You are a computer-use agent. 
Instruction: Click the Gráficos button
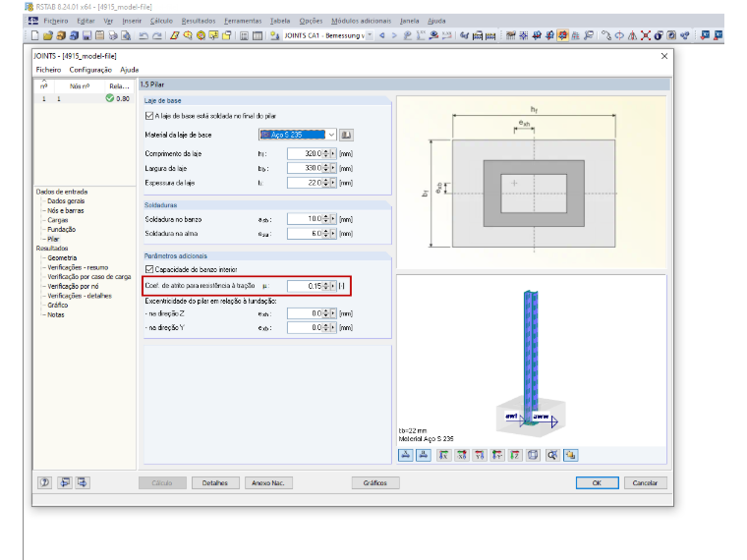[375, 482]
